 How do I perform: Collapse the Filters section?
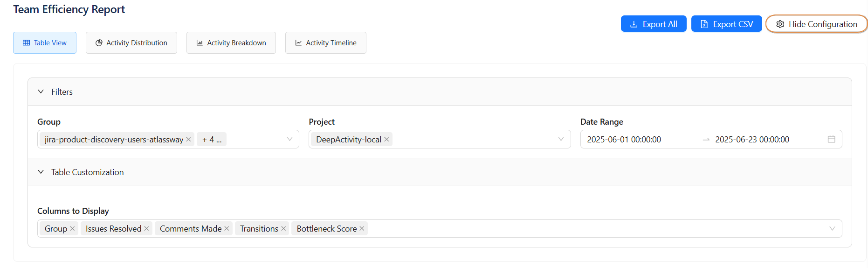click(41, 92)
